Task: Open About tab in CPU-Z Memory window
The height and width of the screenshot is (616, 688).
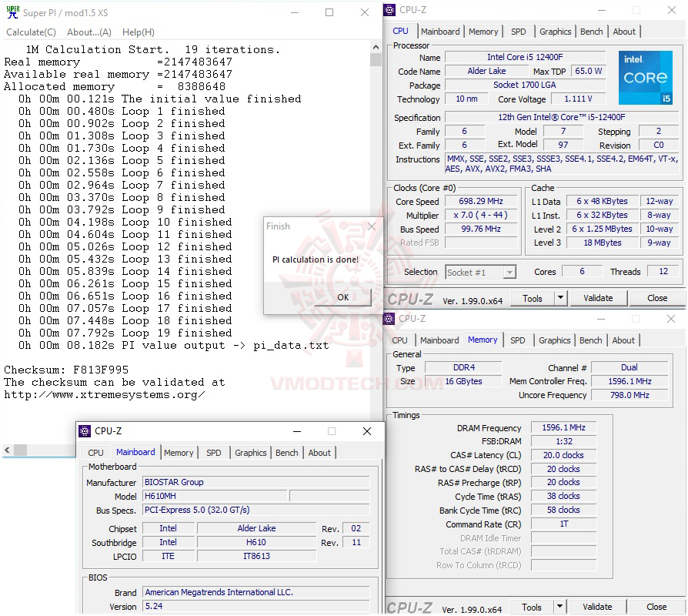Action: point(623,340)
